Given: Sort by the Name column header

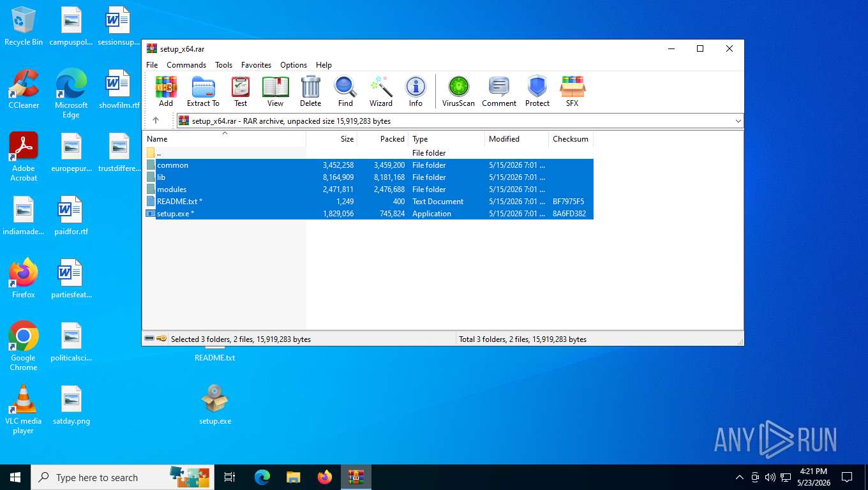Looking at the screenshot, I should point(224,139).
